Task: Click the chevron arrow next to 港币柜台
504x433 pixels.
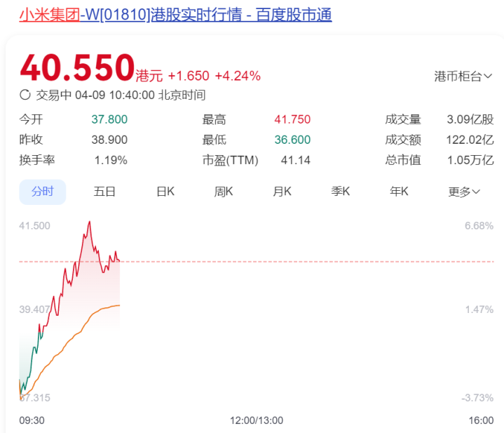Action: (488, 76)
